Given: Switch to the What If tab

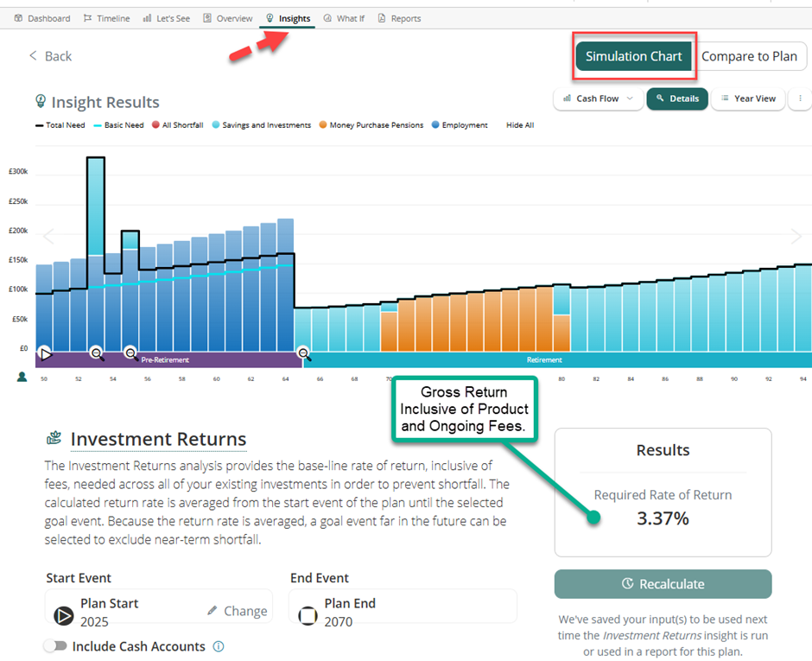Looking at the screenshot, I should pos(343,18).
